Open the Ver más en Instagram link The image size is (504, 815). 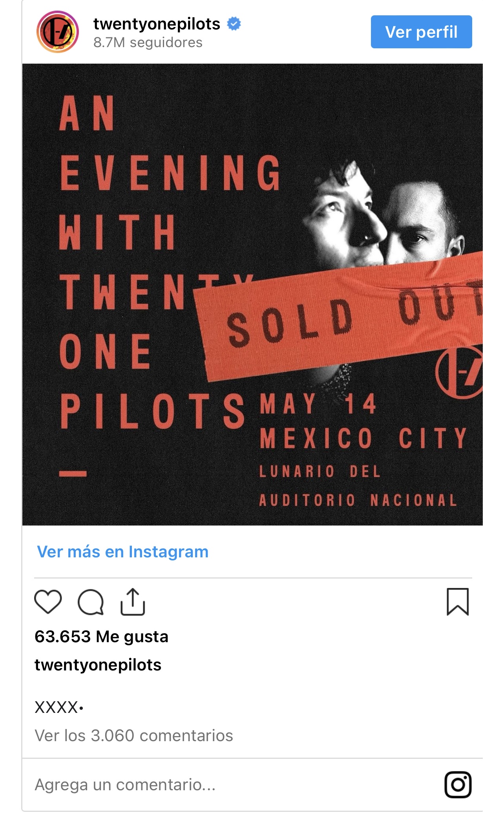tap(122, 551)
